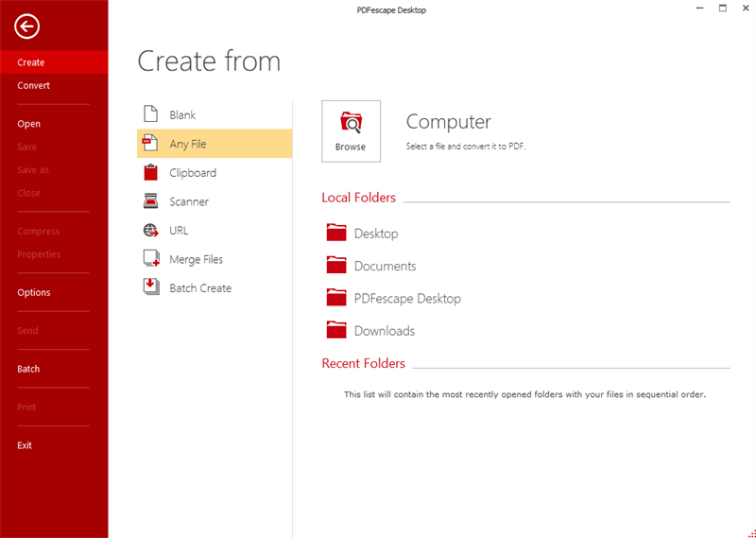Open the Convert menu item
The image size is (756, 538).
pos(54,85)
